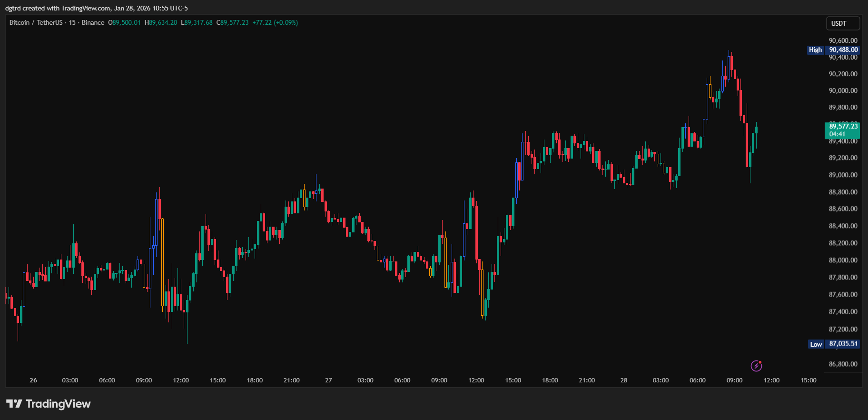
Task: Click the +77.22 (+0.09%) change value
Action: 275,22
